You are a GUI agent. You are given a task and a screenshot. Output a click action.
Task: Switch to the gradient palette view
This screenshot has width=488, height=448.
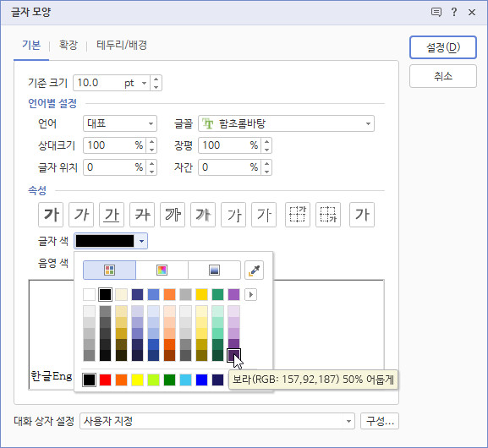pyautogui.click(x=214, y=270)
